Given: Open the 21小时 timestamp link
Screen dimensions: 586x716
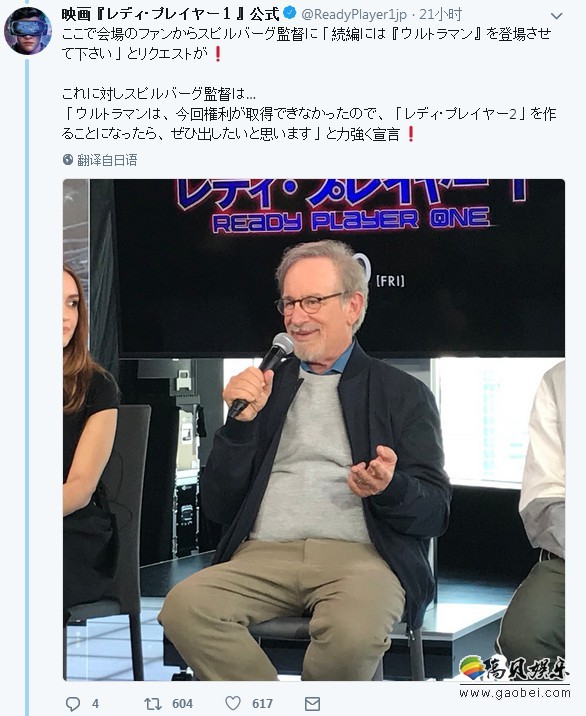Looking at the screenshot, I should [440, 15].
